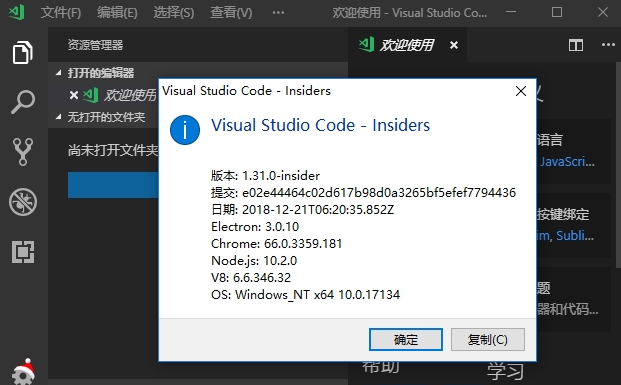The image size is (621, 385).
Task: Open the Search view in activity bar
Action: (23, 102)
